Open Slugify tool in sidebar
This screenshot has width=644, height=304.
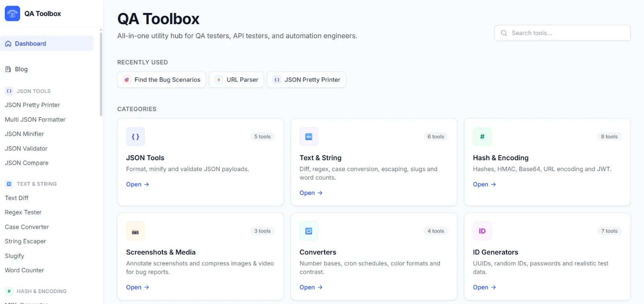click(x=14, y=256)
